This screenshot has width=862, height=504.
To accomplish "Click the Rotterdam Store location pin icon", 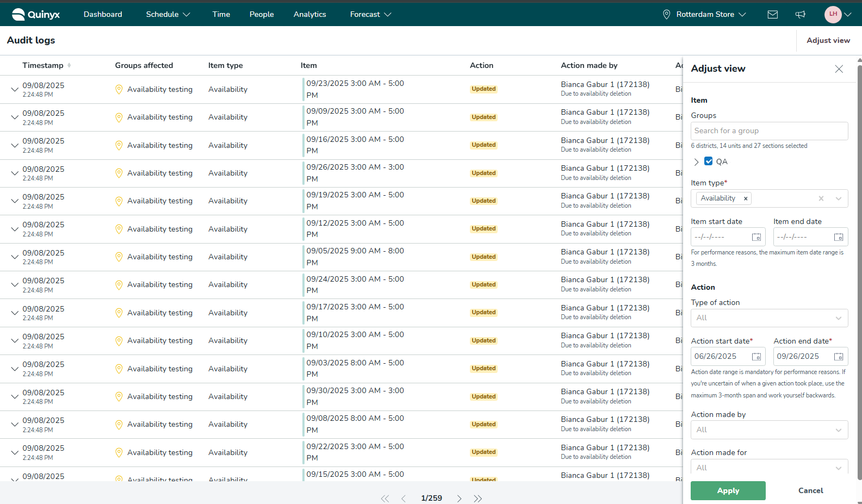I will tap(666, 15).
